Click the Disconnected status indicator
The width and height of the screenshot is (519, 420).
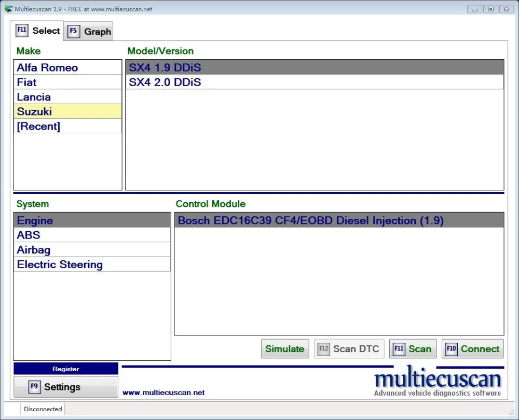pos(43,409)
